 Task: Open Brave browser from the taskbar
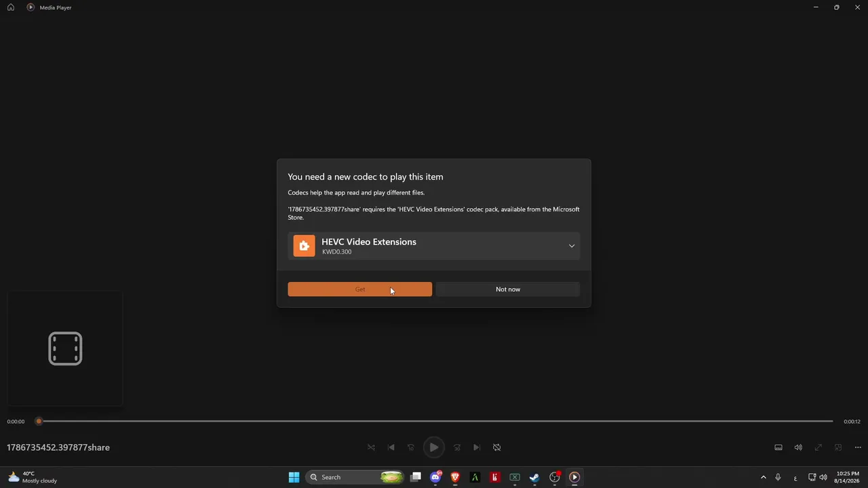tap(455, 477)
